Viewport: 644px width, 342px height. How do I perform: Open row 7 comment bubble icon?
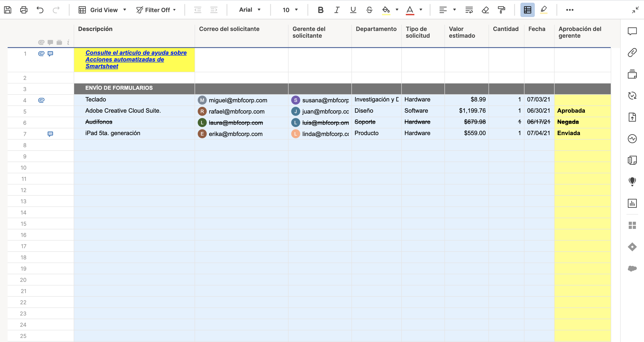[50, 134]
